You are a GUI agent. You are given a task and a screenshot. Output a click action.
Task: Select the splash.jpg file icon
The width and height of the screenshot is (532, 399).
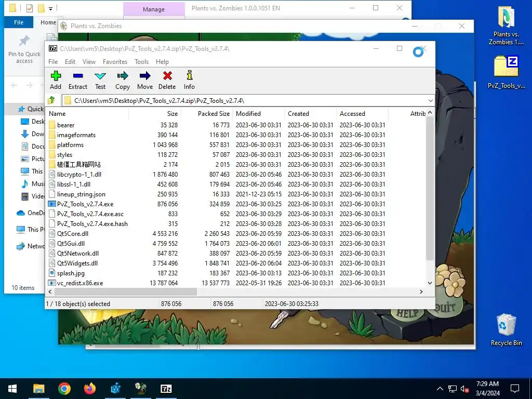pyautogui.click(x=52, y=273)
